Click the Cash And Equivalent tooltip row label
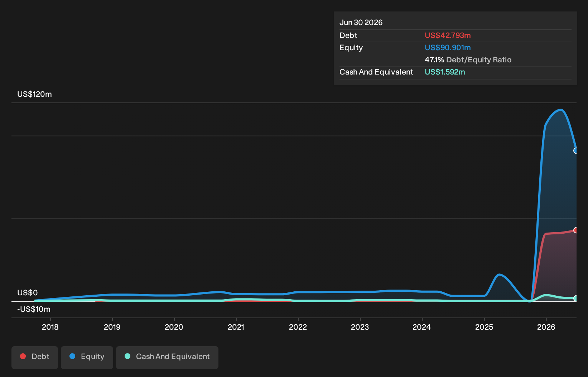This screenshot has height=377, width=588. (x=376, y=72)
